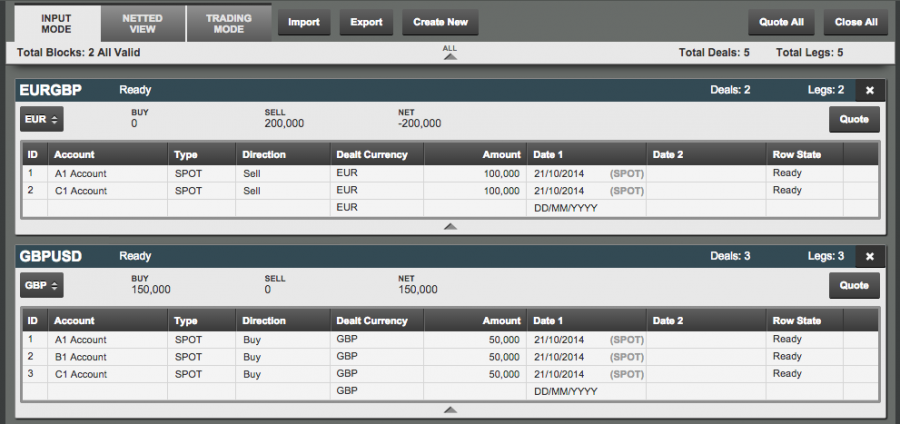The height and width of the screenshot is (424, 900).
Task: Click the GBPUSD Account column header
Action: tap(108, 321)
